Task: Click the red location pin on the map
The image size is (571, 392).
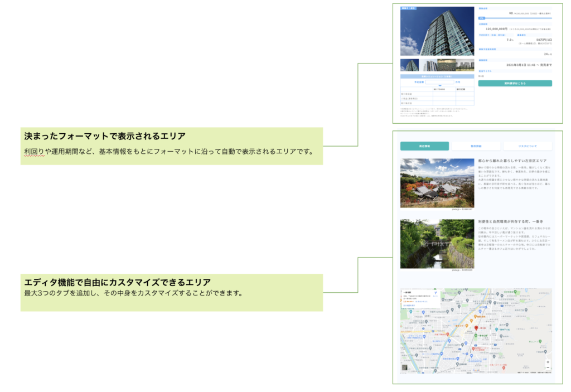Action: point(476,328)
